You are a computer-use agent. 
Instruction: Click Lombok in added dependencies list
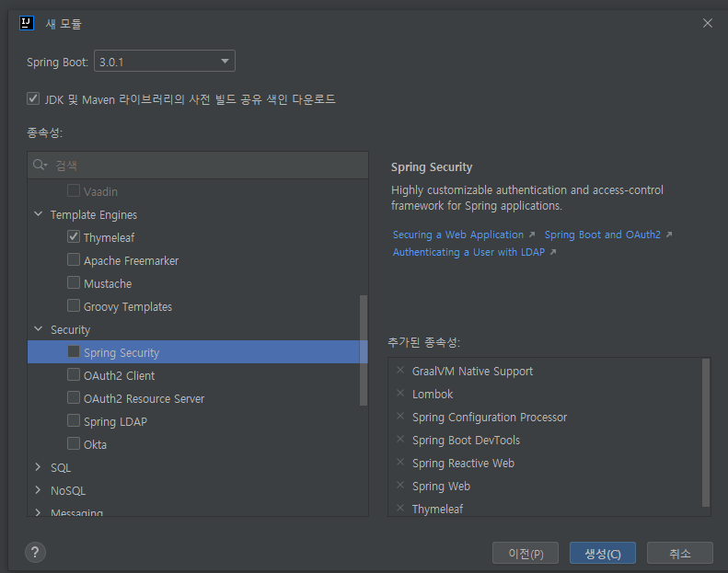pos(433,395)
